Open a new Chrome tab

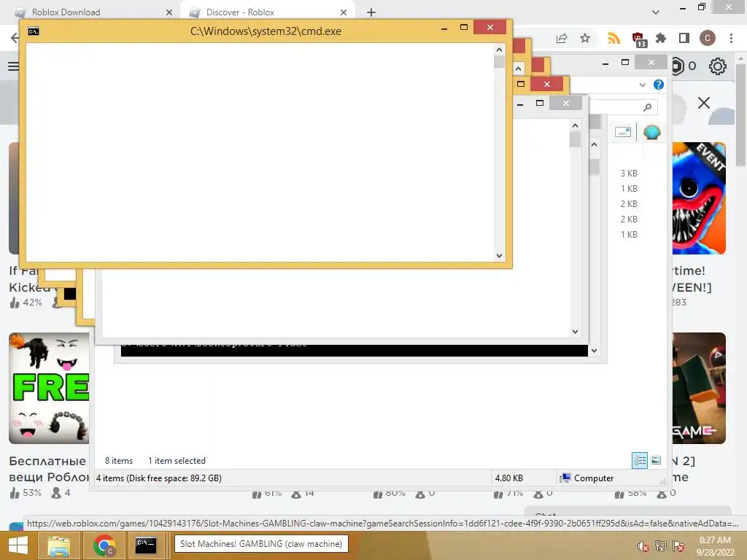[371, 12]
